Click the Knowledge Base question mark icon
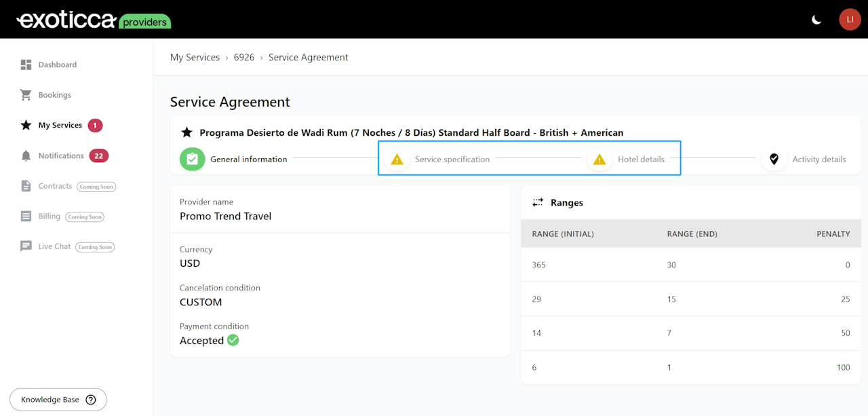 [x=91, y=400]
